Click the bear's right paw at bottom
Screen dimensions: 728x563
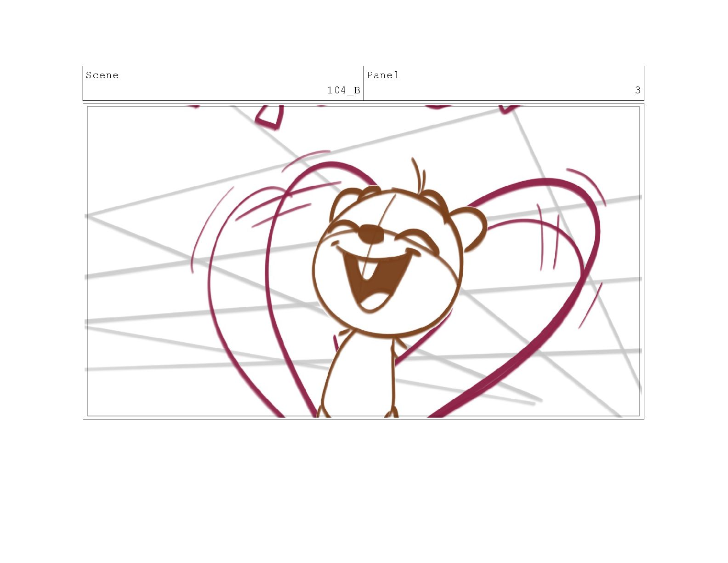(x=392, y=412)
